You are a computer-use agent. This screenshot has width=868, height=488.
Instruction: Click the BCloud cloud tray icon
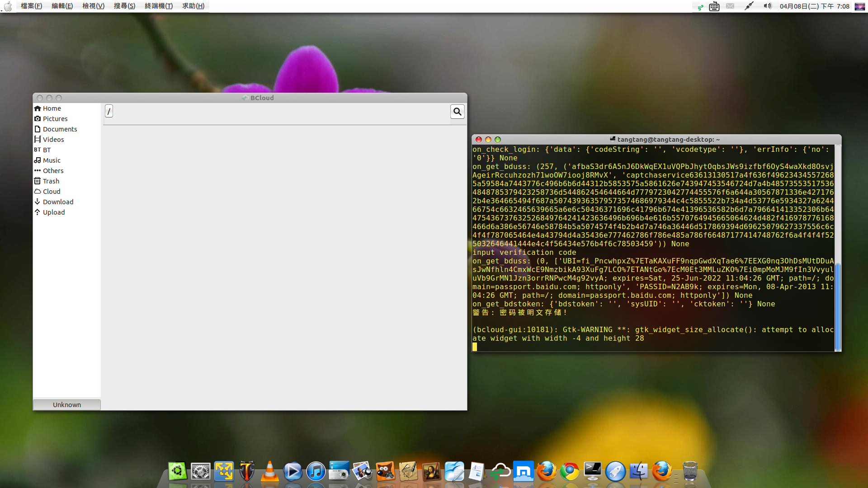[700, 6]
